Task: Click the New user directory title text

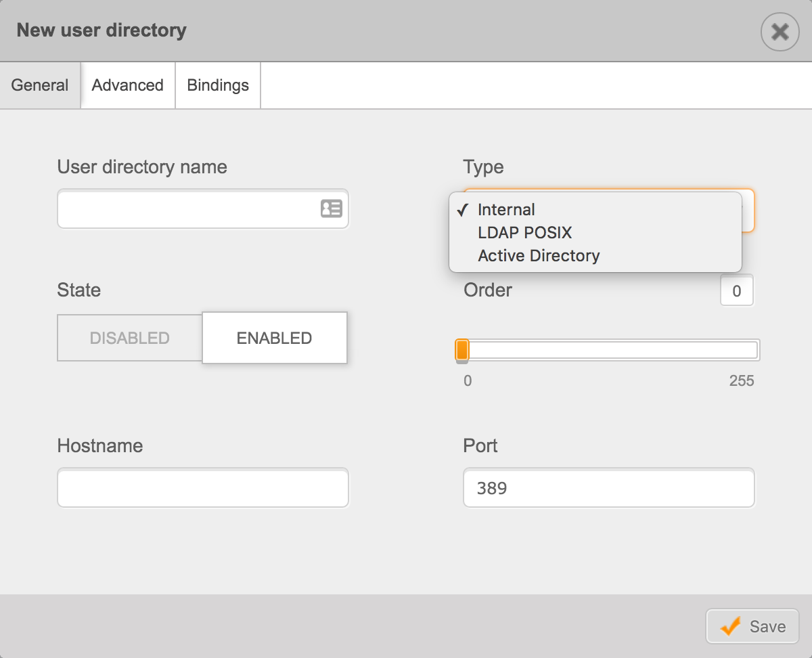Action: point(101,30)
